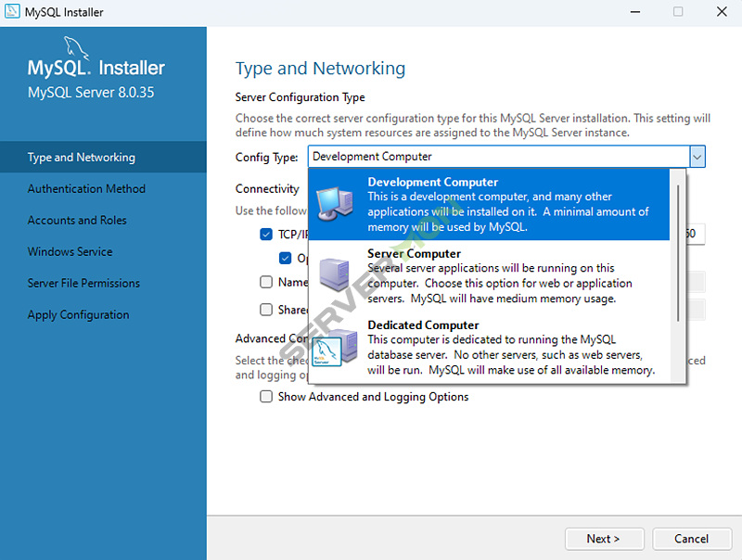Click the MySQL dolphin logo in sidebar
Image resolution: width=742 pixels, height=560 pixels.
(x=76, y=47)
